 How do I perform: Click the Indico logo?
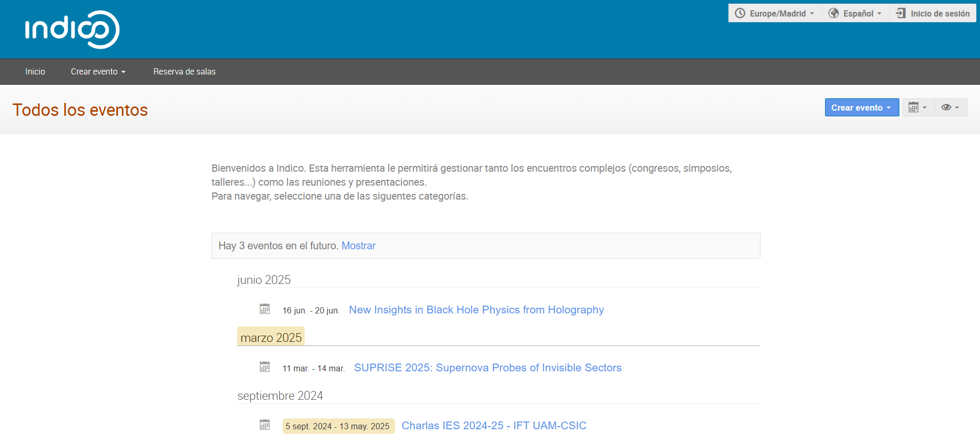[72, 29]
